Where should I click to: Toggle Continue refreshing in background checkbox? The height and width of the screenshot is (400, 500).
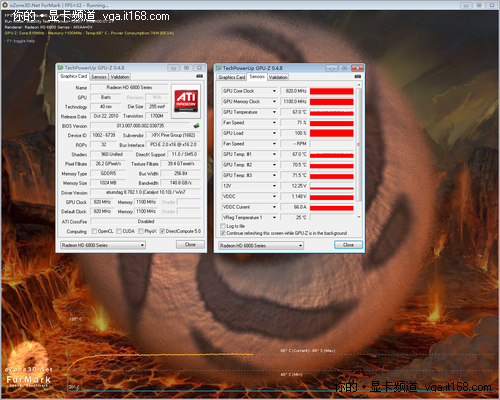pos(223,233)
